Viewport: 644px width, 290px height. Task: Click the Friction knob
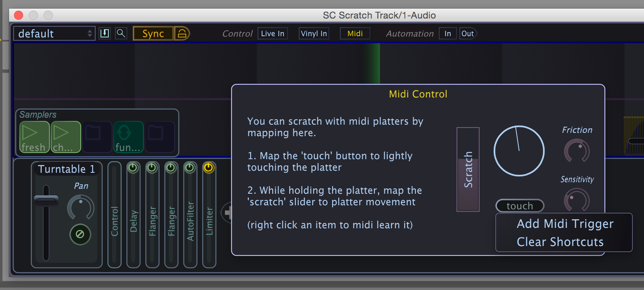click(577, 151)
